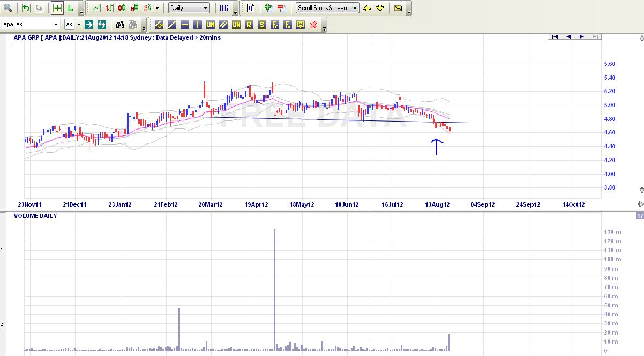The image size is (644, 356).
Task: Click the magnifier zoom tool
Action: (x=8, y=8)
